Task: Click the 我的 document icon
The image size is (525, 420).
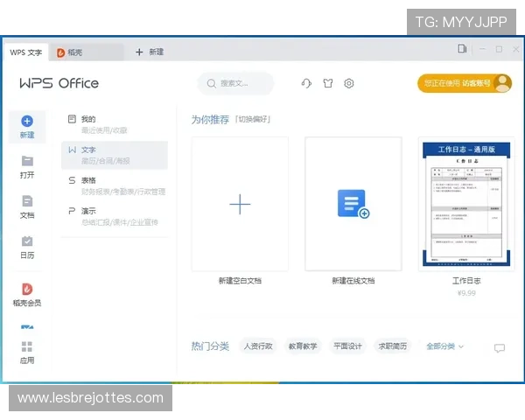Action: (x=72, y=119)
